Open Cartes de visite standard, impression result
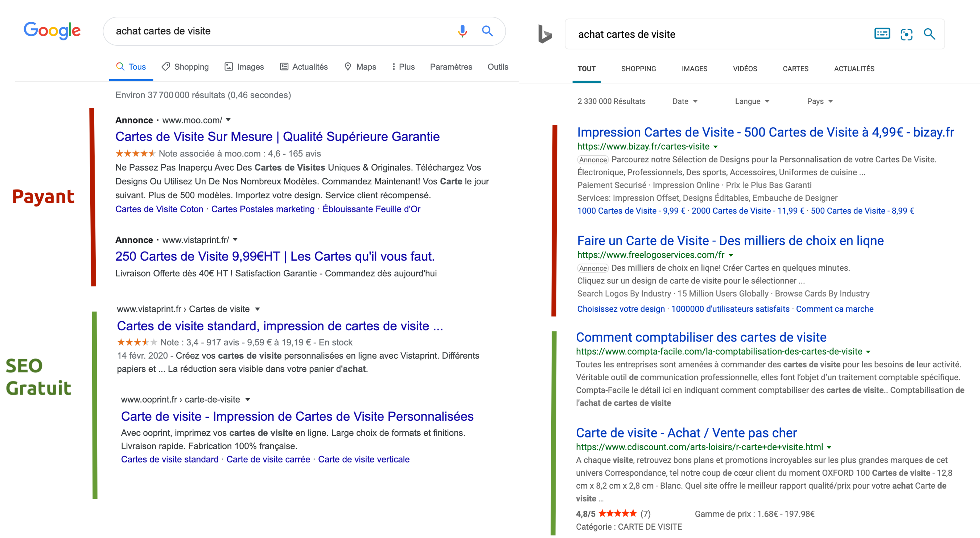 click(280, 326)
